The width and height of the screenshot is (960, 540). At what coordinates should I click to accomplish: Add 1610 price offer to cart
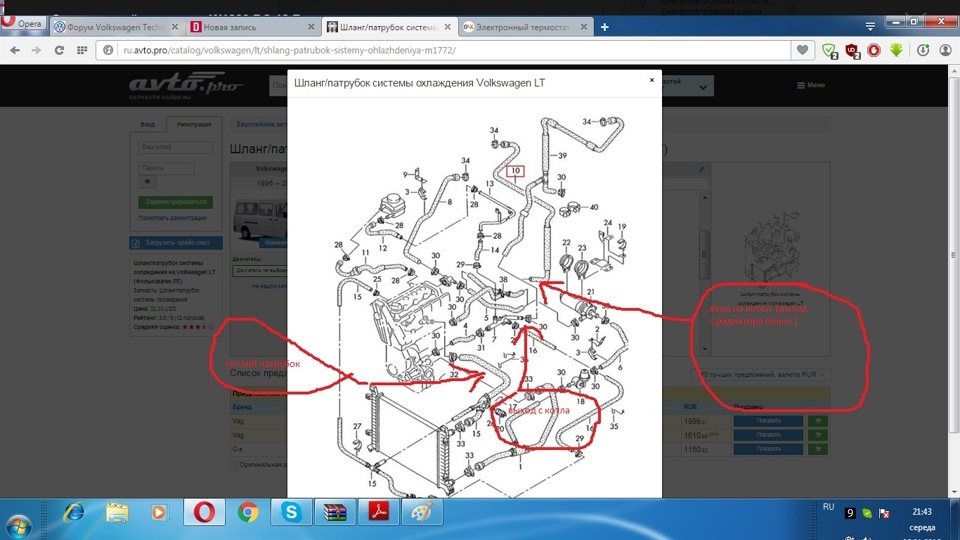(x=817, y=435)
